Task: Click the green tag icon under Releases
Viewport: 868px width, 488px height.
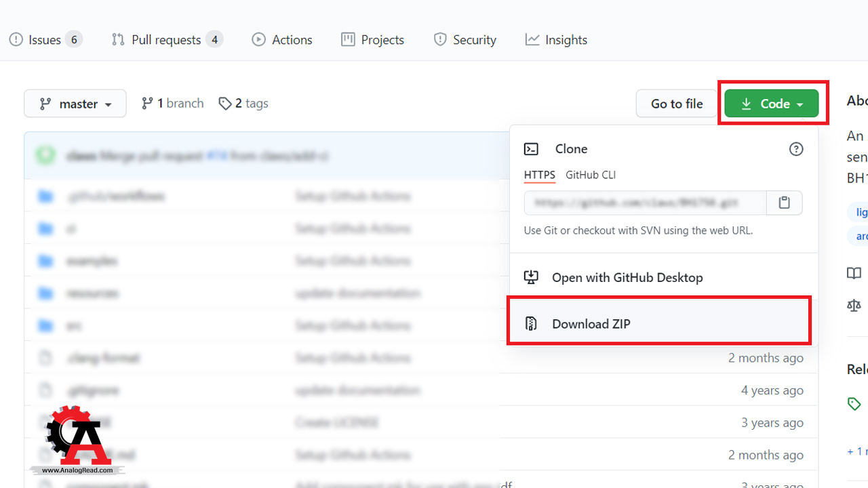Action: click(854, 404)
